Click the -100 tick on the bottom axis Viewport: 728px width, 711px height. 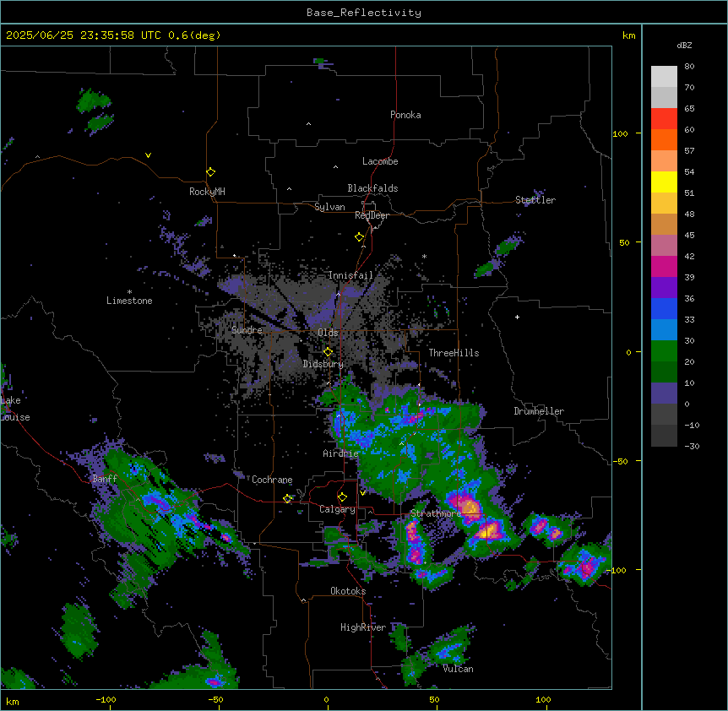click(x=106, y=699)
